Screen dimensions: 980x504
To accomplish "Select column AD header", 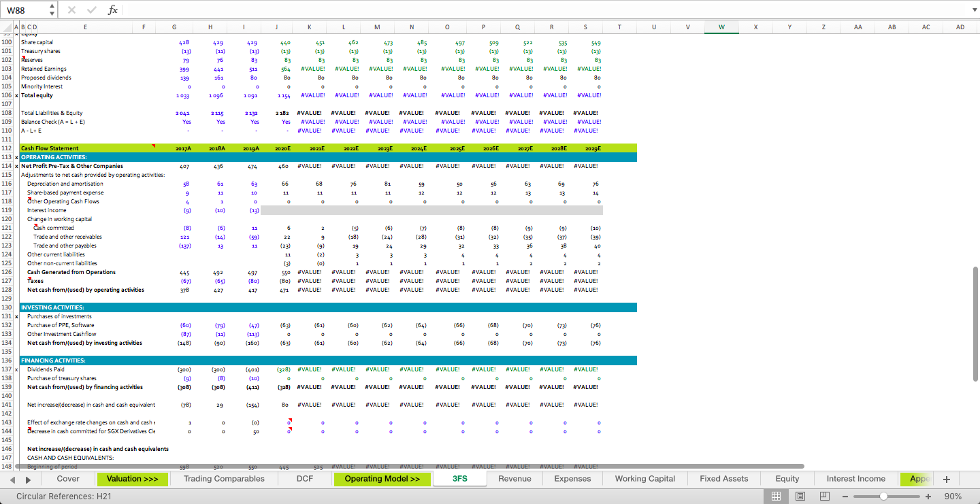I will 960,27.
